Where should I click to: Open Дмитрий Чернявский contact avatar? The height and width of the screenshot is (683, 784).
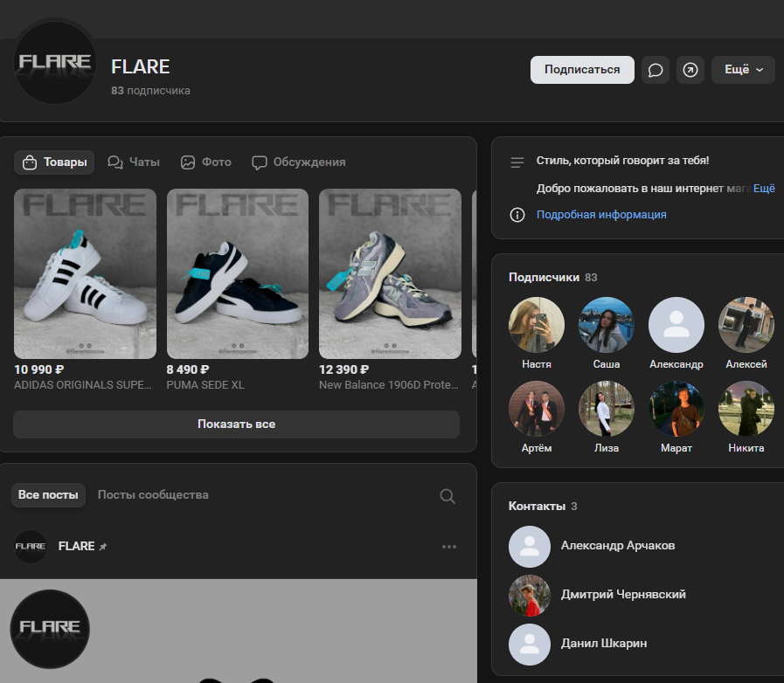530,595
